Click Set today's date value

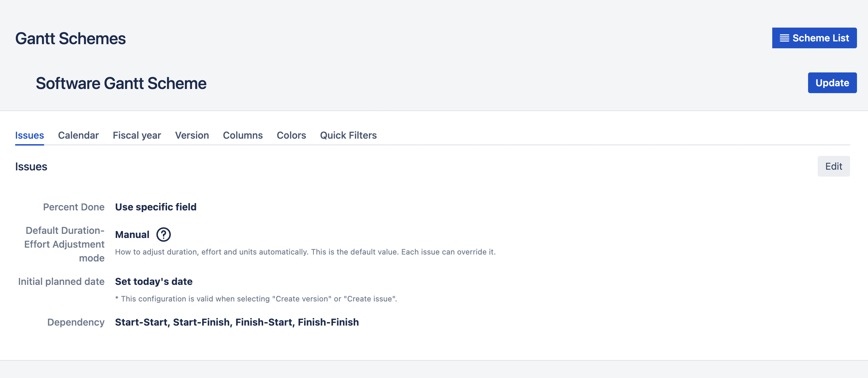154,281
